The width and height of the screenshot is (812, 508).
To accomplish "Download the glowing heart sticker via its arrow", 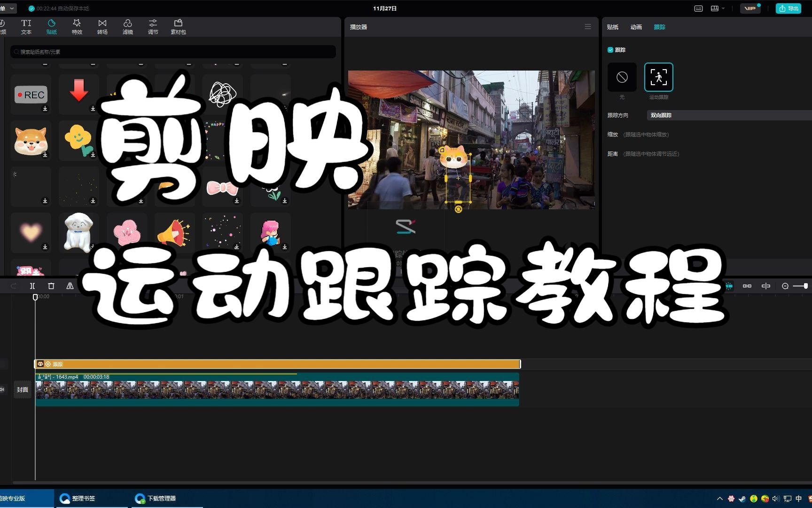I will [x=45, y=247].
